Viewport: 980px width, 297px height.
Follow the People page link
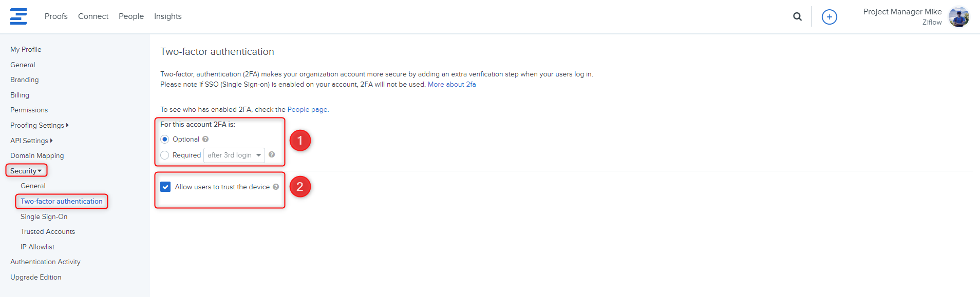[307, 109]
